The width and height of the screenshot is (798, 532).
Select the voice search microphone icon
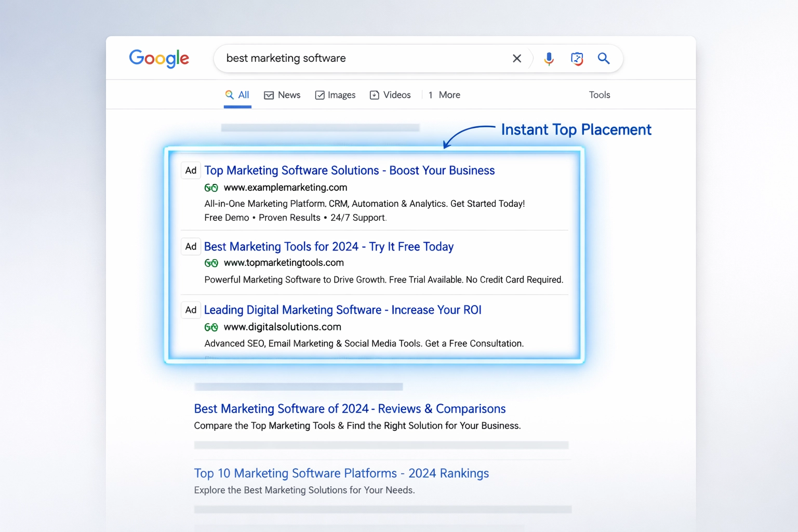tap(549, 58)
